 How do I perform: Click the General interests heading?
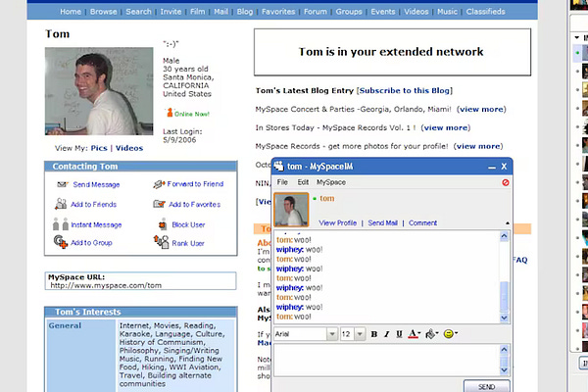65,325
